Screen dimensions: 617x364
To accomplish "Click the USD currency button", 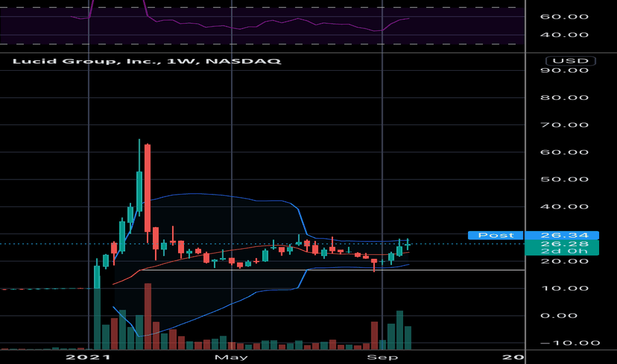I will 571,61.
